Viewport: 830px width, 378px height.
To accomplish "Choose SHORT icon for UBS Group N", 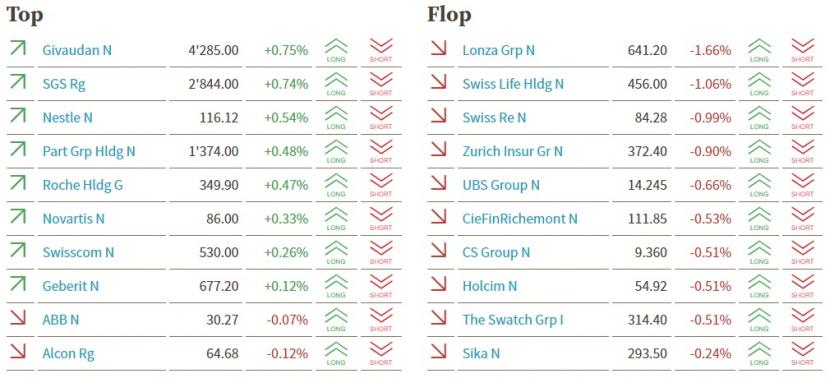I will [802, 185].
